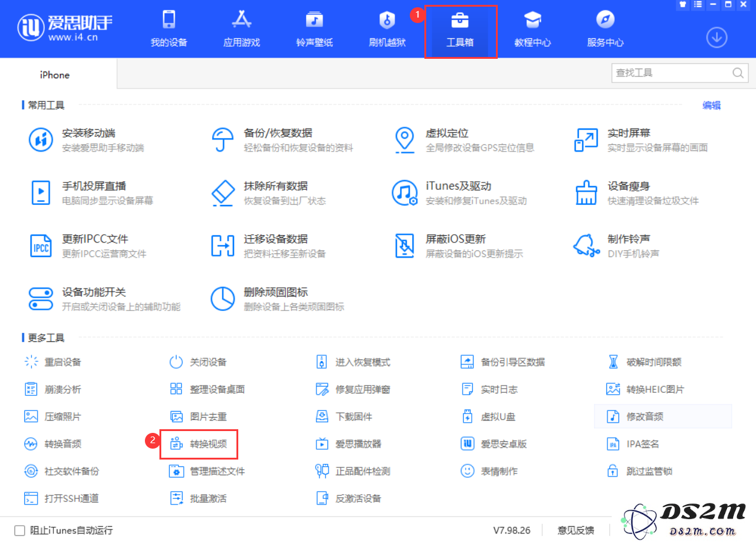Open 转换HEIC图片 tool
756x542 pixels.
[x=646, y=389]
